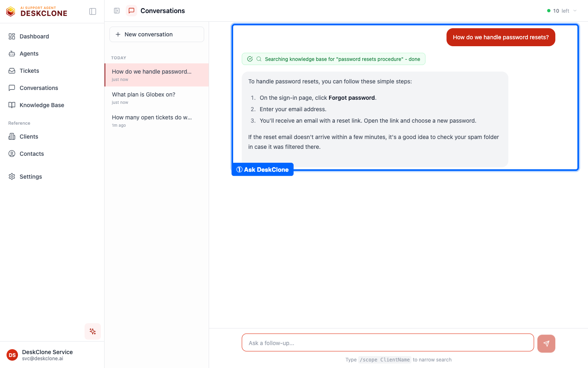Click the bold "Forgot password" text
Image resolution: width=588 pixels, height=368 pixels.
(352, 98)
